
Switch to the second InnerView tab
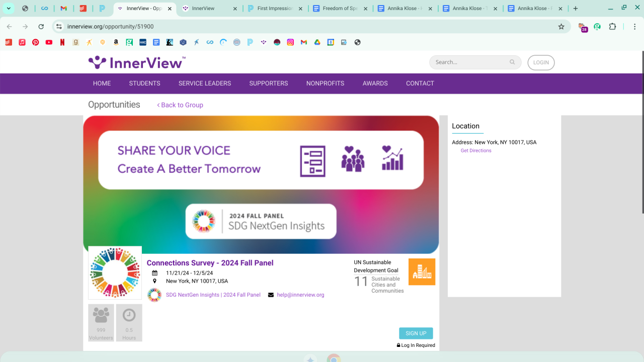coord(207,9)
